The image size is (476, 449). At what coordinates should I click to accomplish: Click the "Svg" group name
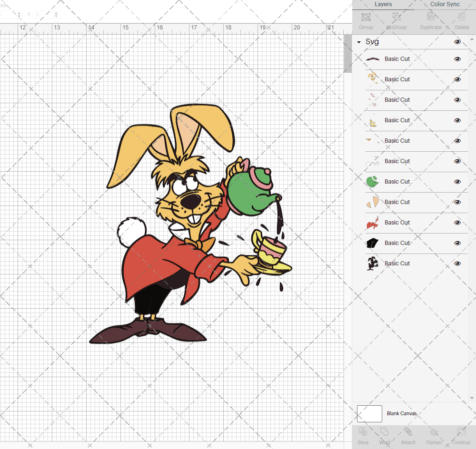(372, 42)
